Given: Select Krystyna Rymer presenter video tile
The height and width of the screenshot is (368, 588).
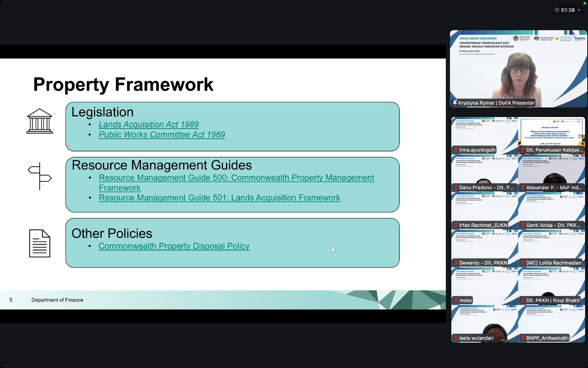Looking at the screenshot, I should pyautogui.click(x=518, y=69).
